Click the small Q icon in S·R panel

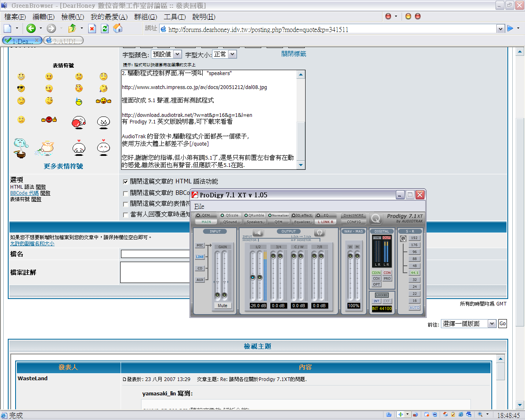pos(403,238)
